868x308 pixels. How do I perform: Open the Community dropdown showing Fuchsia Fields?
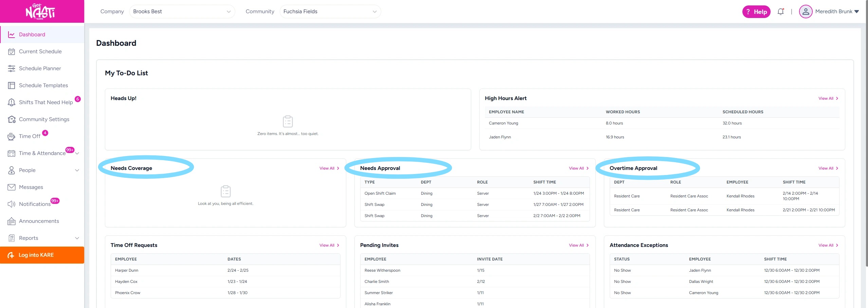(330, 12)
